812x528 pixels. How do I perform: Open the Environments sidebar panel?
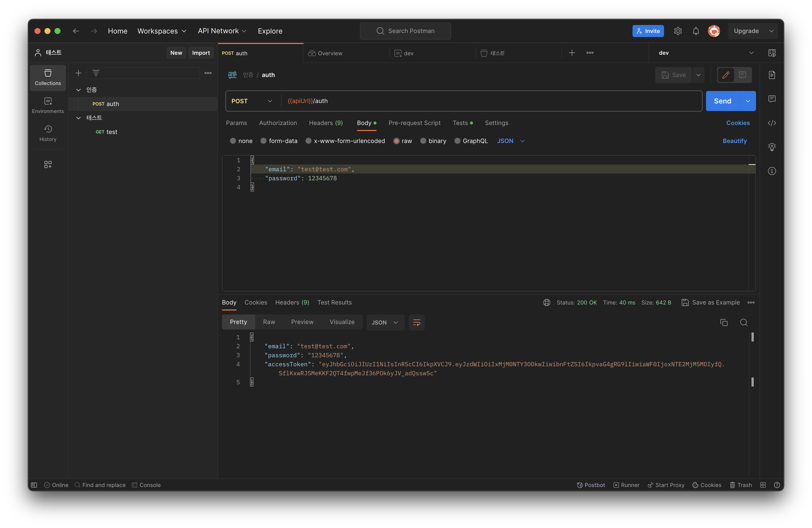(x=48, y=105)
